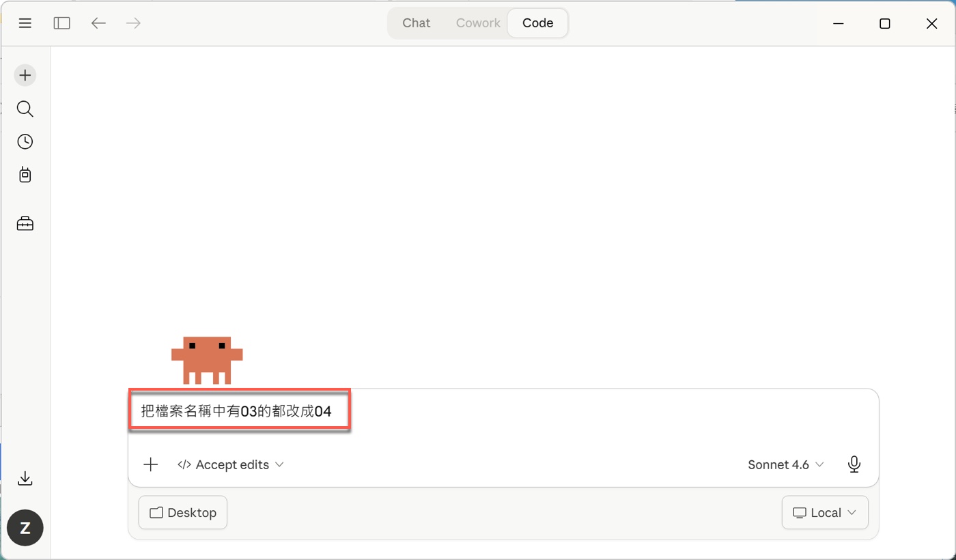
Task: Expand the Accept edits mode dropdown
Action: coord(231,464)
